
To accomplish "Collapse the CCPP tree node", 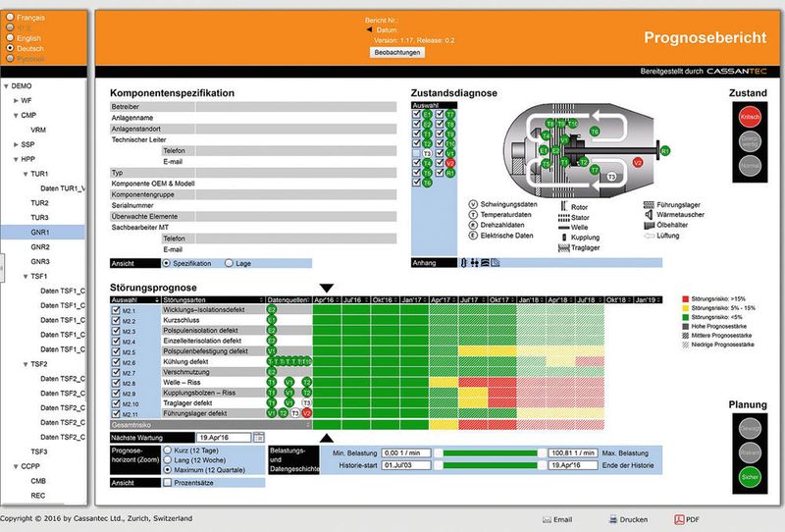I will 16,466.
